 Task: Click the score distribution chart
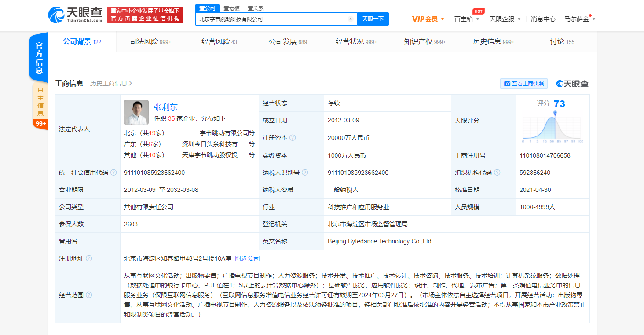(x=553, y=127)
